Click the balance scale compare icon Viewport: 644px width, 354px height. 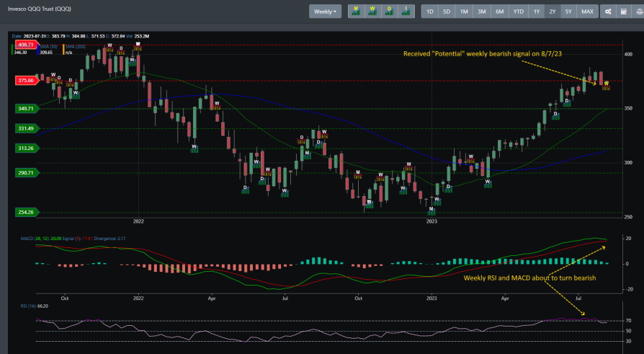[x=639, y=12]
